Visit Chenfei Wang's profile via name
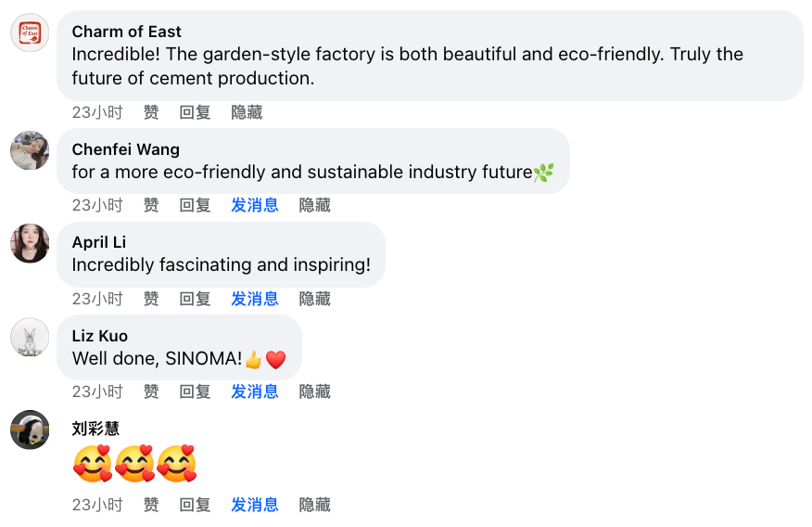Viewport: 812px width, 527px height. 126,149
